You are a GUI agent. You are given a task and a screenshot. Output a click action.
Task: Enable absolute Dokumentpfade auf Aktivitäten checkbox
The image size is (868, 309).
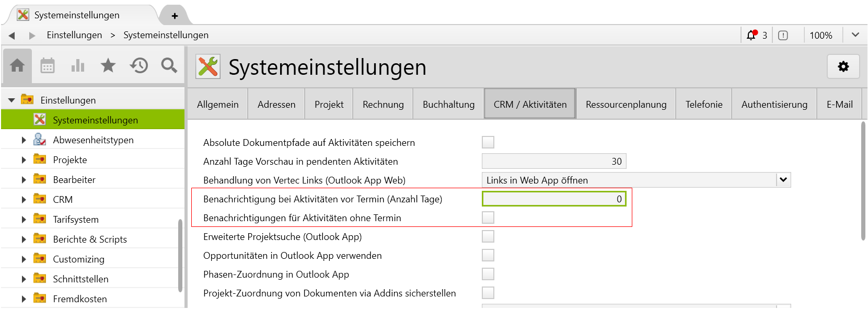click(488, 142)
